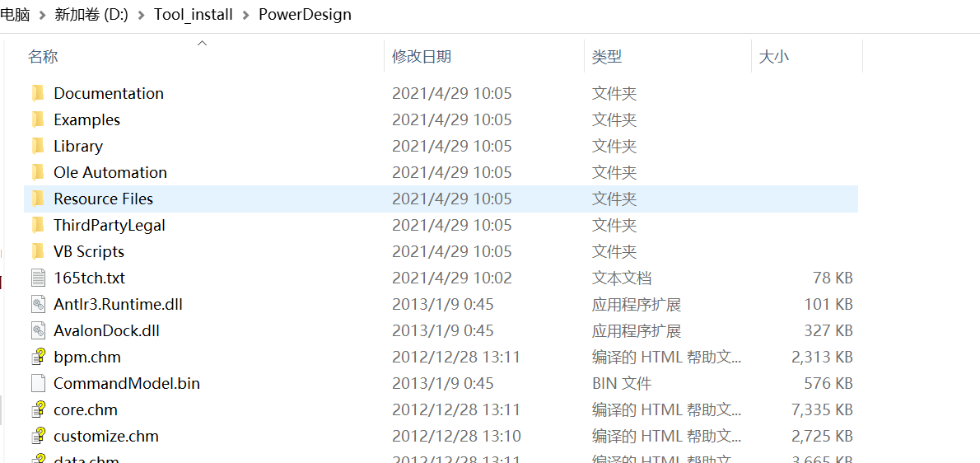Click the Antlr3.Runtime.dll file icon
Image resolution: width=980 pixels, height=463 pixels.
(38, 304)
